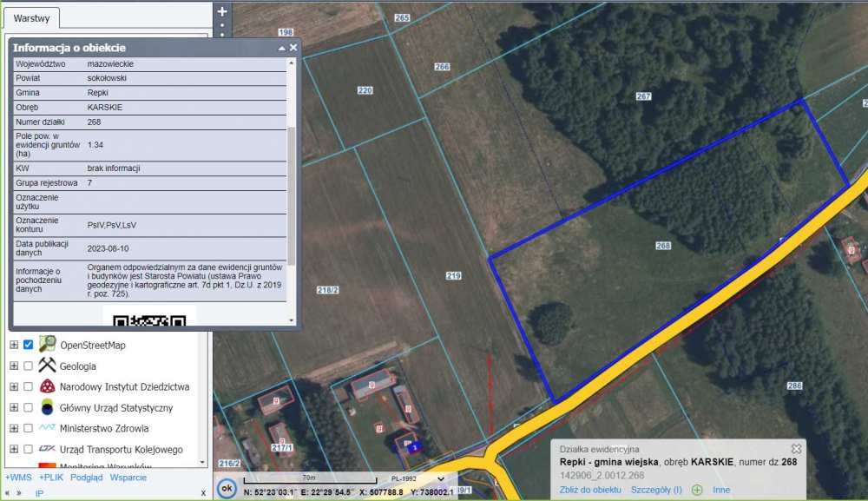
Task: Click parcel label 266 on the map
Action: [442, 67]
